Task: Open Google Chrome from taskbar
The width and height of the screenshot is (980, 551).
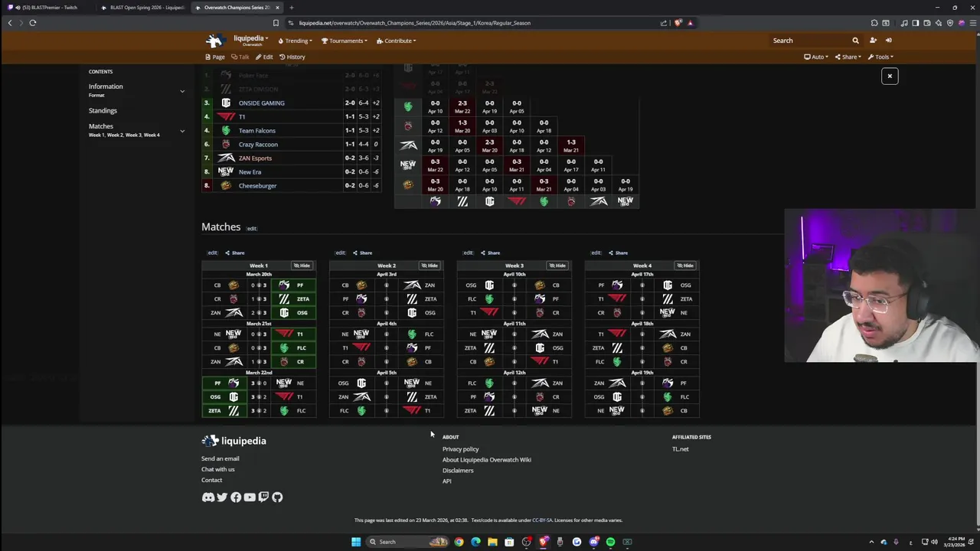Action: point(459,542)
